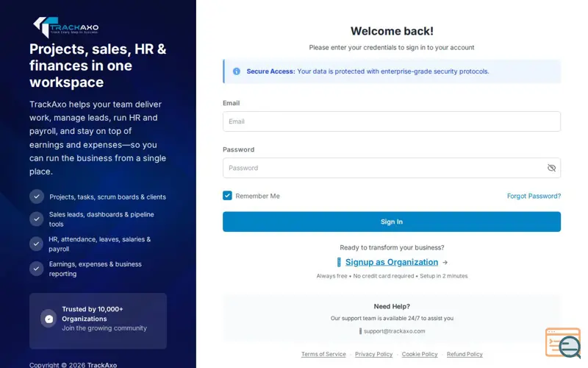This screenshot has height=368, width=588.
Task: Click the Welcome back! heading
Action: coord(392,31)
